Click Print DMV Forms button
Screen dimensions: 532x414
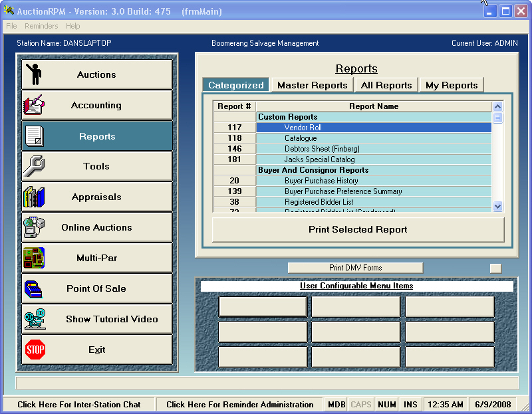coord(355,268)
